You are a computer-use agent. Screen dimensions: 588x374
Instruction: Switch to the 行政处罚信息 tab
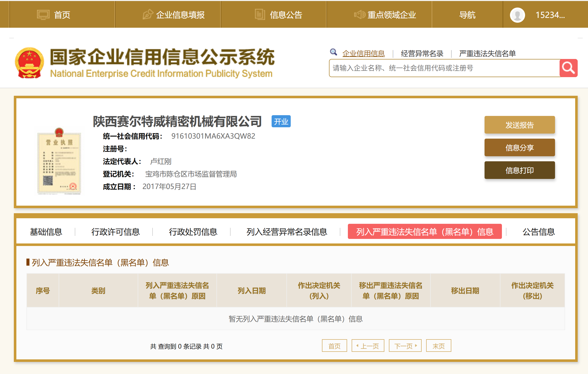(193, 232)
